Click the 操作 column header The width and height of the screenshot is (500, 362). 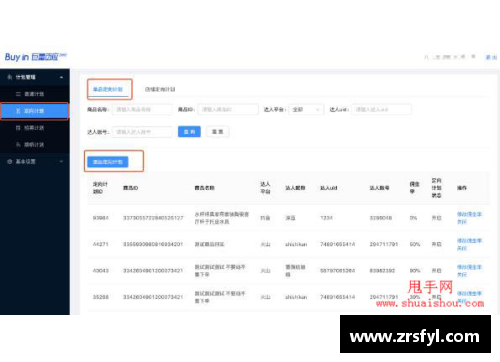tap(462, 188)
